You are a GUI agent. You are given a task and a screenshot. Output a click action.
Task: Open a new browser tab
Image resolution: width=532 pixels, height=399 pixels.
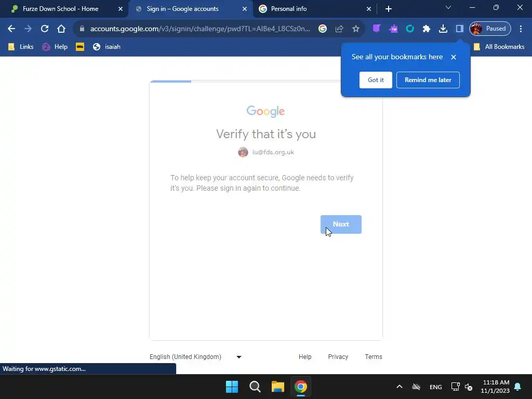pos(389,9)
